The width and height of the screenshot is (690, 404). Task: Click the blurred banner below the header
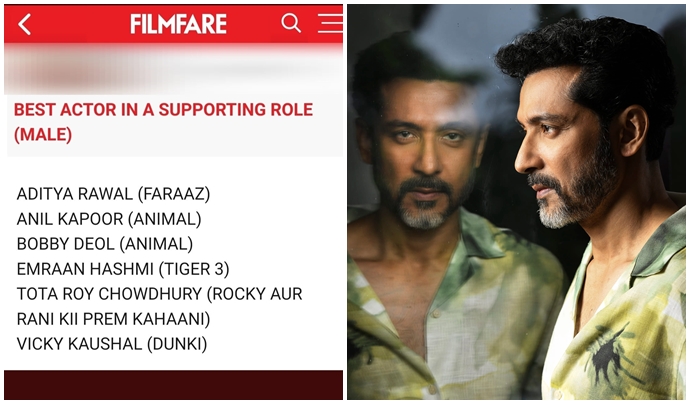(173, 69)
